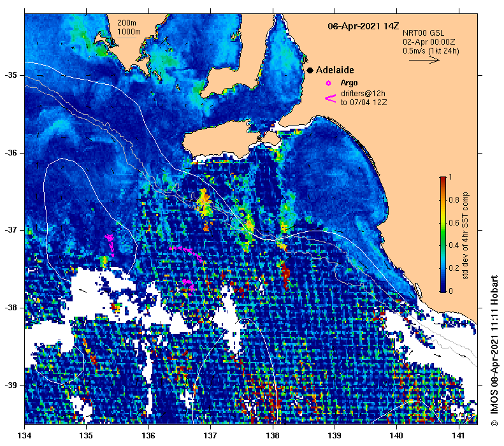
Task: Click the latitude label '-39'
Action: click(11, 385)
